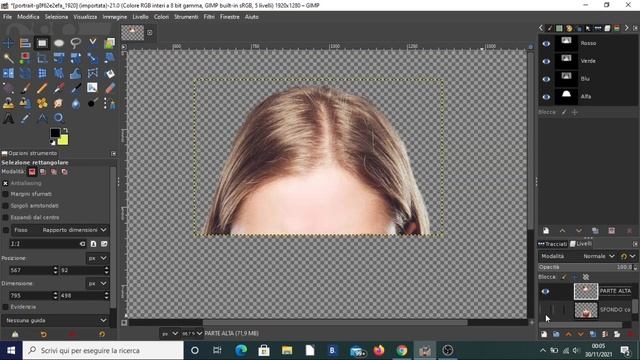
Task: Select the Select by Color tool
Action: 25,58
